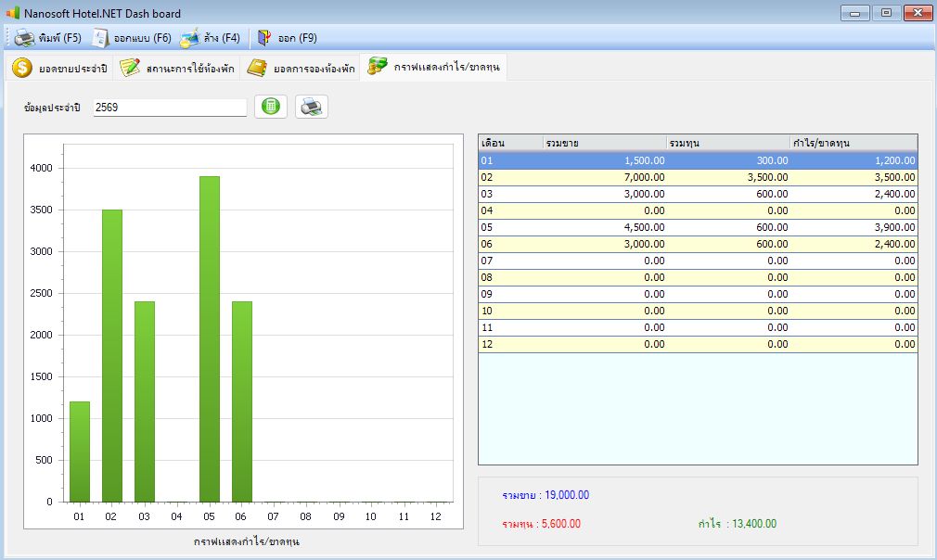Click the total sales column header
Viewport: 937px width, 560px height.
605,143
